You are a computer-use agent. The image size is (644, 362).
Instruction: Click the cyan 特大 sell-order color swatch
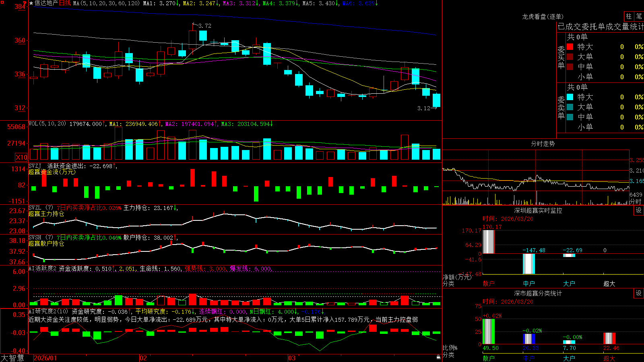tap(570, 97)
